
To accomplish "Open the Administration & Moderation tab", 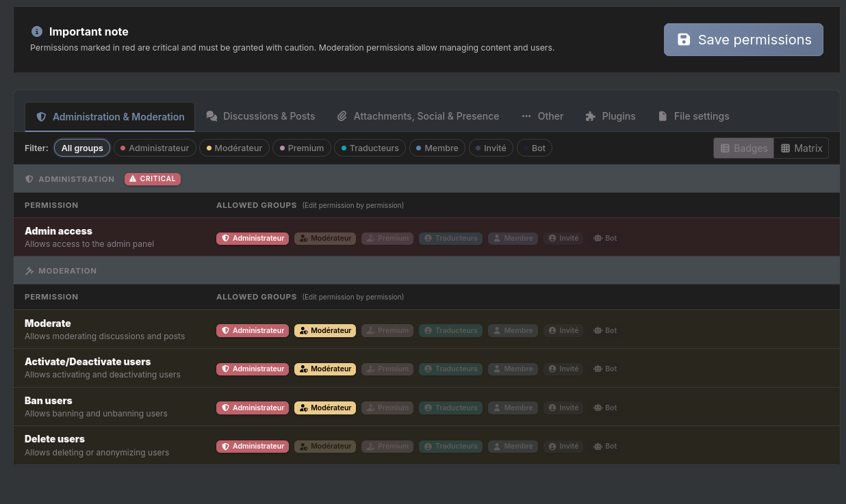I will click(111, 117).
